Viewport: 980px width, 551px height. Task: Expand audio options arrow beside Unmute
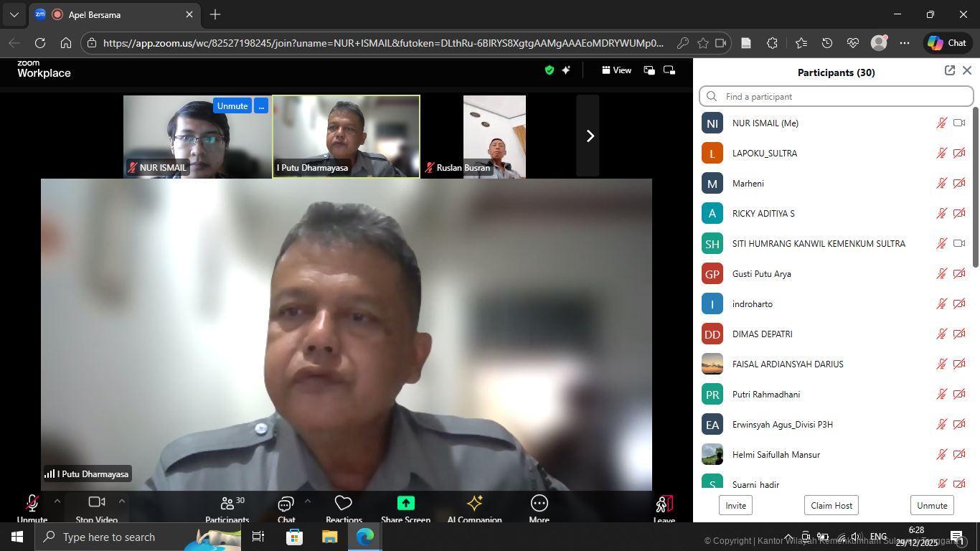pyautogui.click(x=57, y=501)
